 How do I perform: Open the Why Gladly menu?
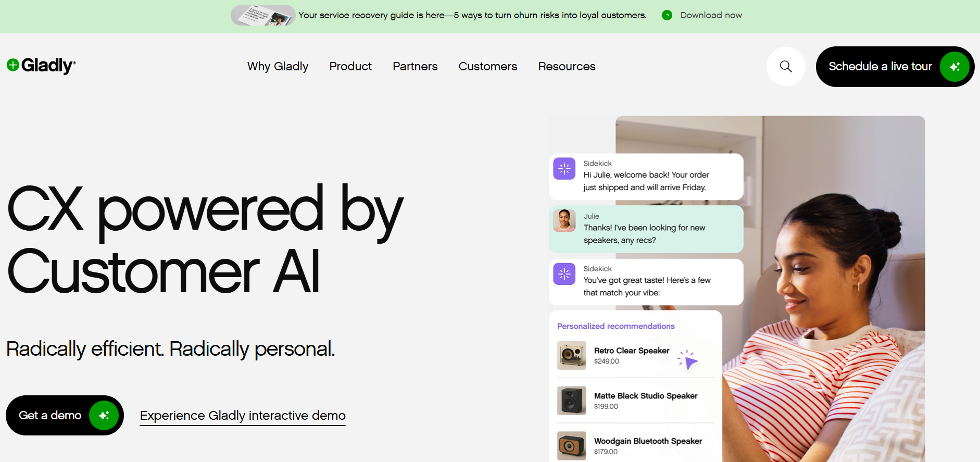278,67
